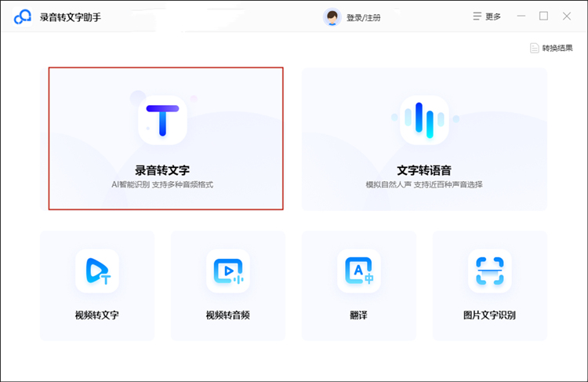Click the user avatar icon

click(332, 17)
